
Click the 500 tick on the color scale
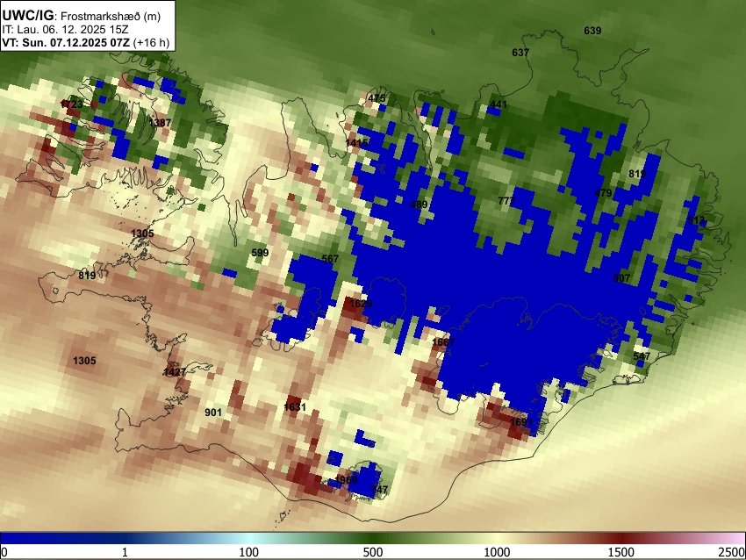coord(372,552)
